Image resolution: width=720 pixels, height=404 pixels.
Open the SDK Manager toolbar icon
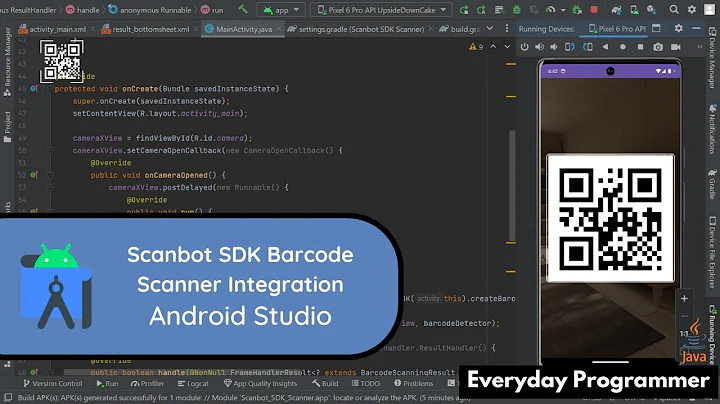coord(651,10)
